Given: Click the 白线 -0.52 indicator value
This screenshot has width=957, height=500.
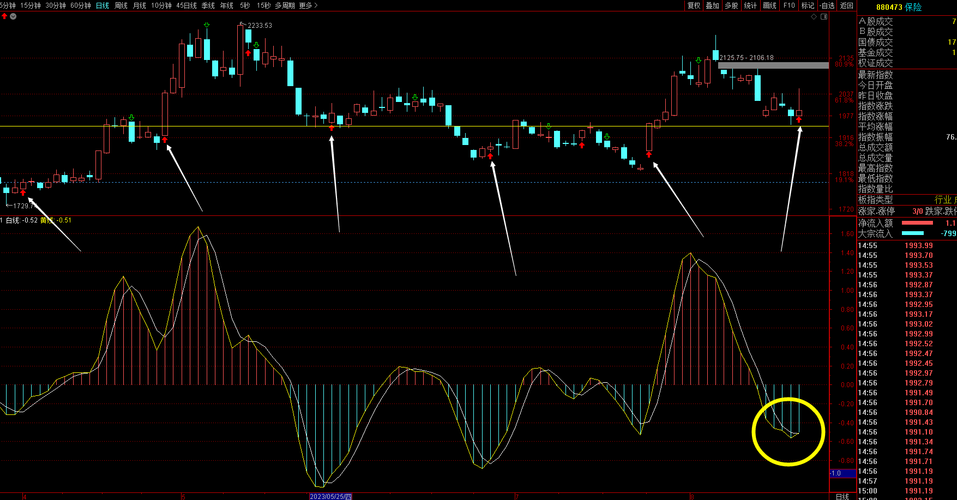Looking at the screenshot, I should pos(21,220).
